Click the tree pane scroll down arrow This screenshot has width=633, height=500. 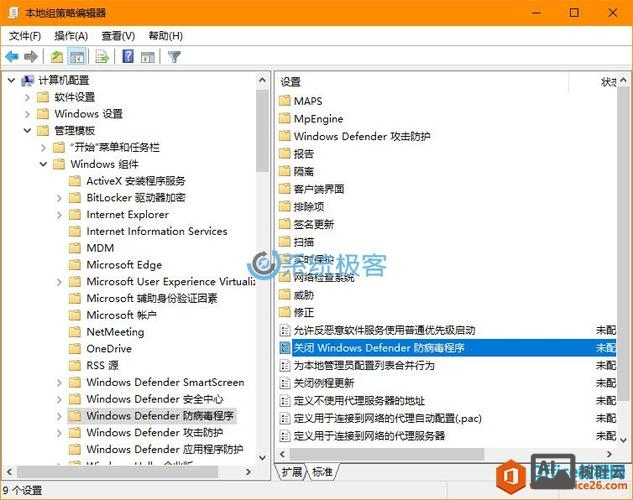coord(262,458)
